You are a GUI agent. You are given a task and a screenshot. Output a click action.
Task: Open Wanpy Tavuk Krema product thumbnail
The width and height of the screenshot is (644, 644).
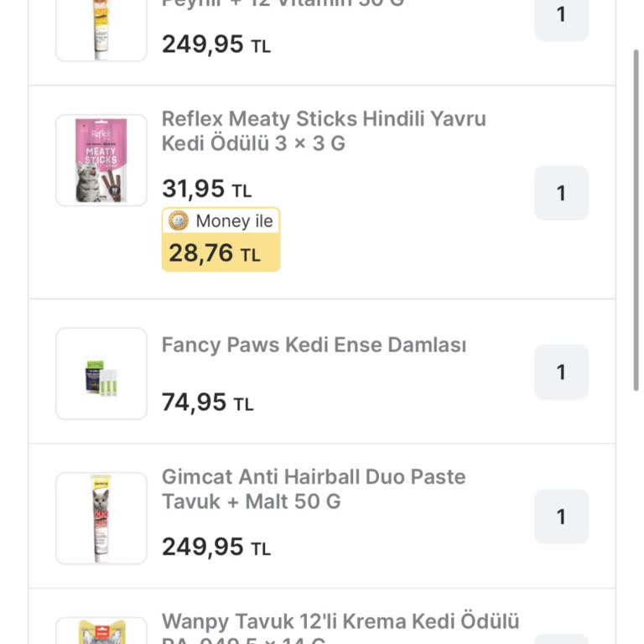[101, 631]
